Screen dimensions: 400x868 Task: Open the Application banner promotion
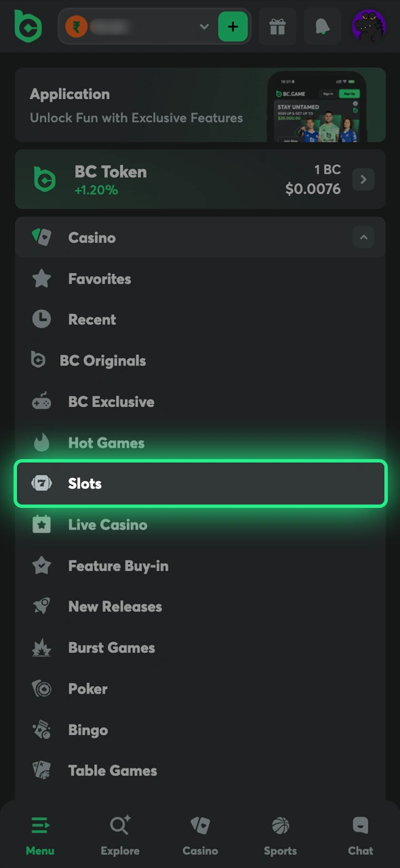point(200,106)
